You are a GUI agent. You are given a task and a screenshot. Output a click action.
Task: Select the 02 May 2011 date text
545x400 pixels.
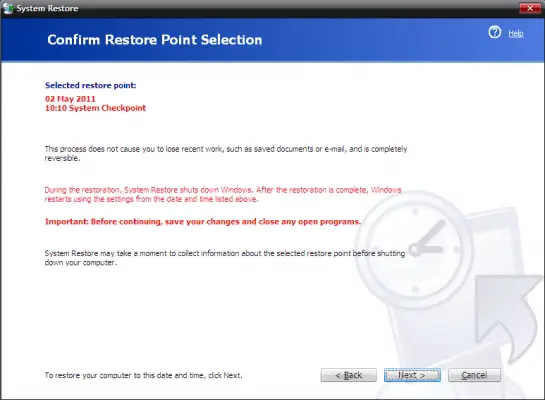click(70, 99)
